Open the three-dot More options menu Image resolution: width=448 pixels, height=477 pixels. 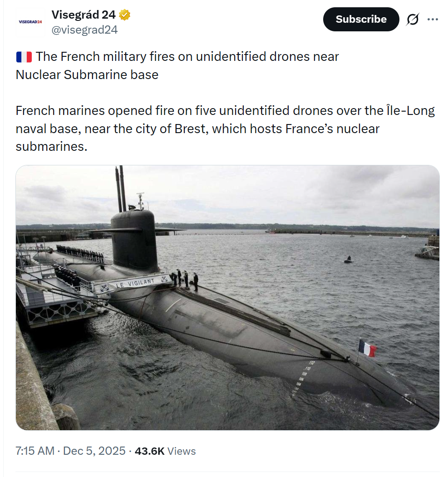click(x=433, y=20)
